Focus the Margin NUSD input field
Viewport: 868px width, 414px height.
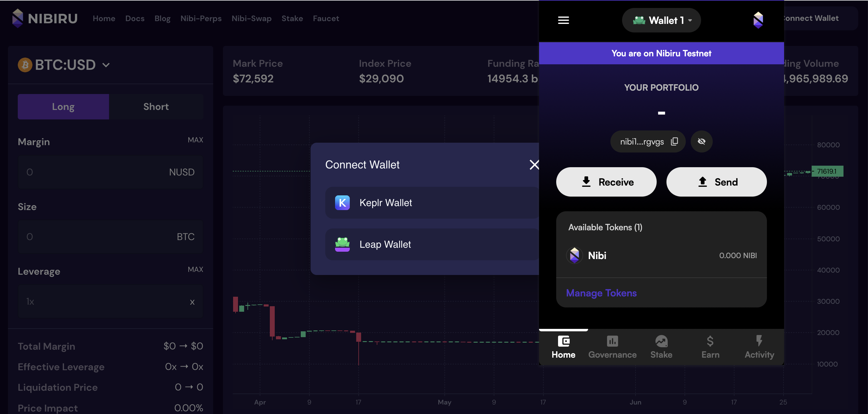tap(111, 172)
